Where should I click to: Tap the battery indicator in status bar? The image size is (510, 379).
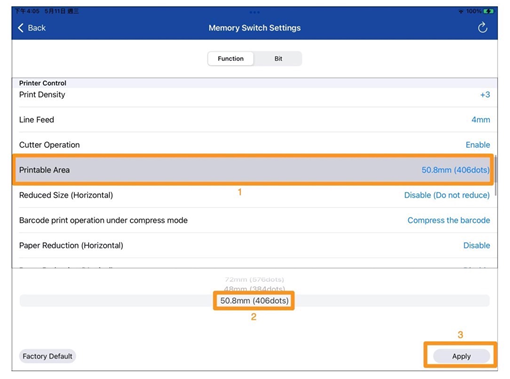point(488,11)
